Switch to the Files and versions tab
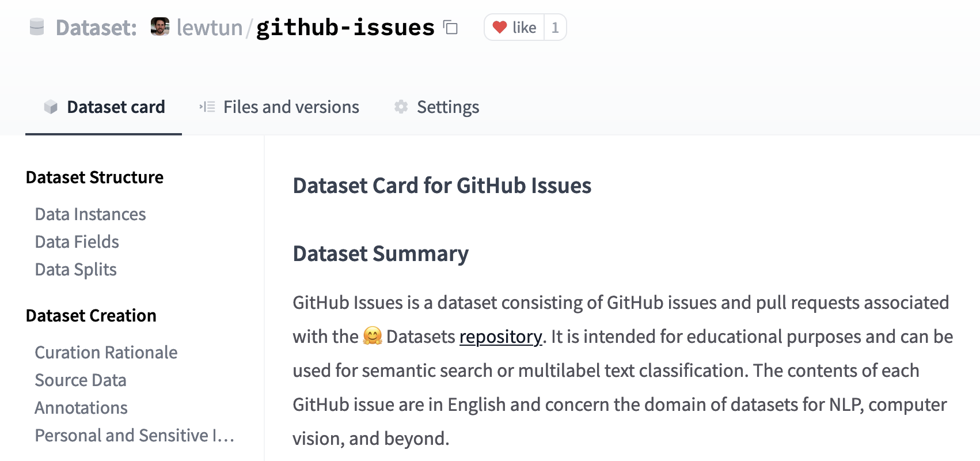 (x=291, y=107)
